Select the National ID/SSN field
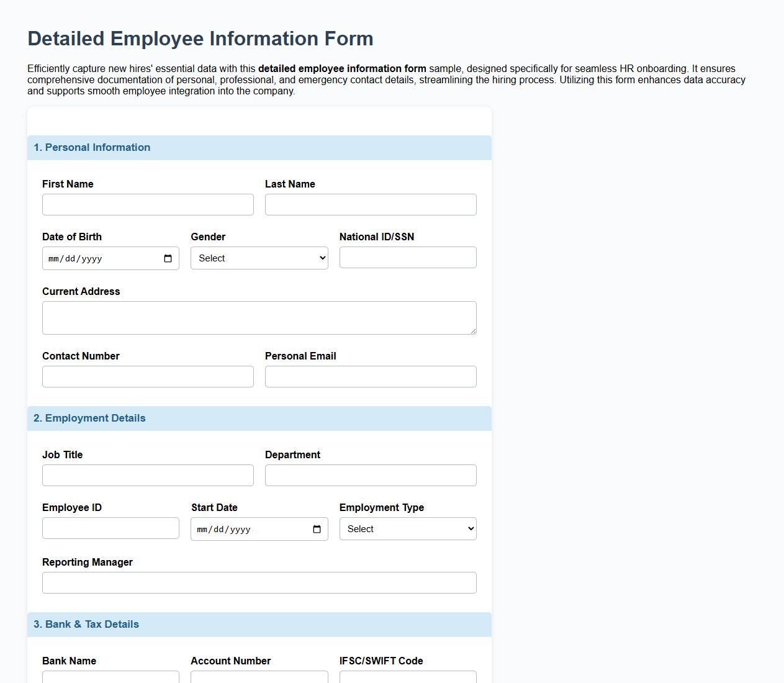The width and height of the screenshot is (784, 683). pos(407,257)
